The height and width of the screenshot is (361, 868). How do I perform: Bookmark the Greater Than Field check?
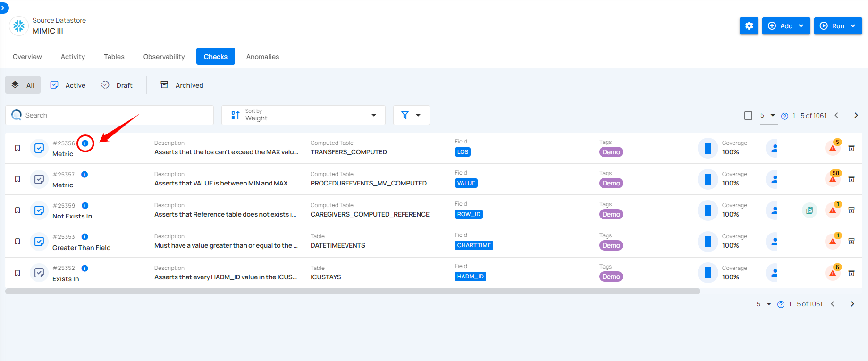[x=17, y=242]
